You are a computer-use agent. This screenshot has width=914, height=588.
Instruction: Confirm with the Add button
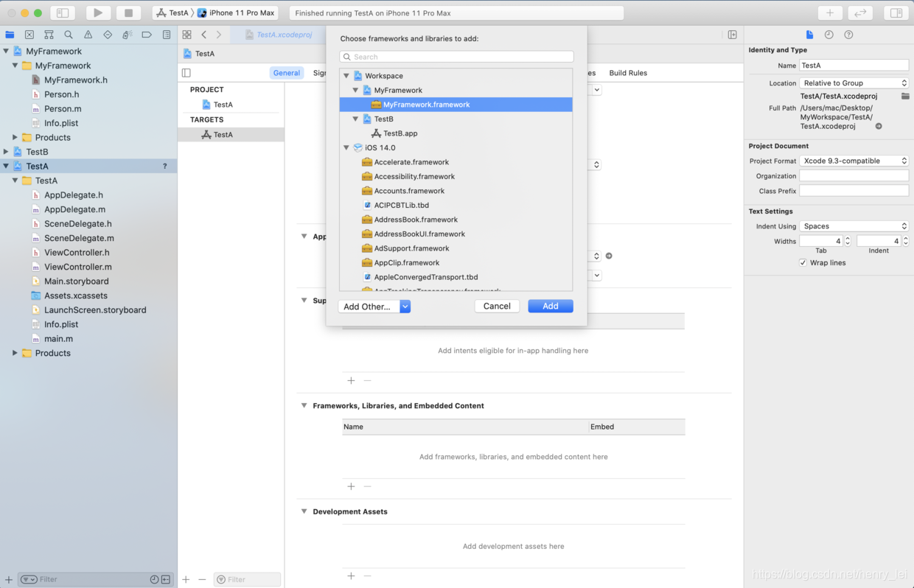[x=551, y=306]
